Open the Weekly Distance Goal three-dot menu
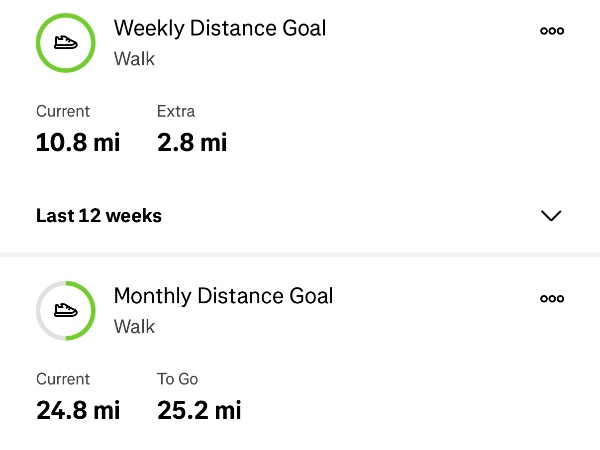This screenshot has height=450, width=600. (551, 31)
